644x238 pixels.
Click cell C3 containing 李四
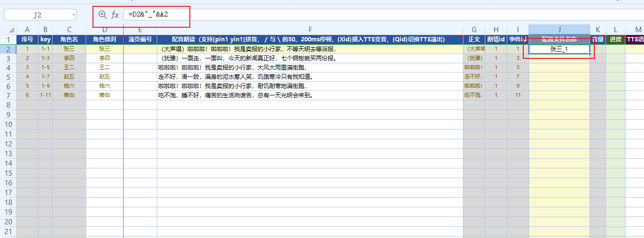(x=69, y=58)
